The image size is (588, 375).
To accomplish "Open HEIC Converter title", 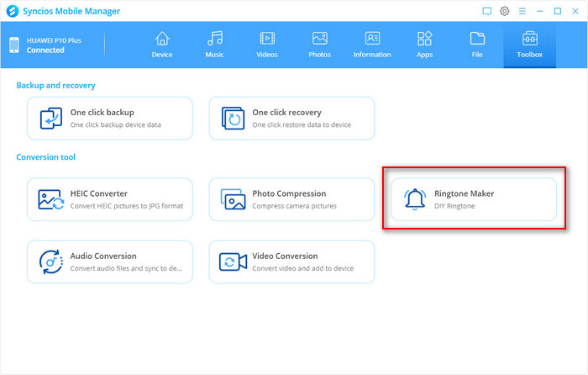I will (x=99, y=193).
